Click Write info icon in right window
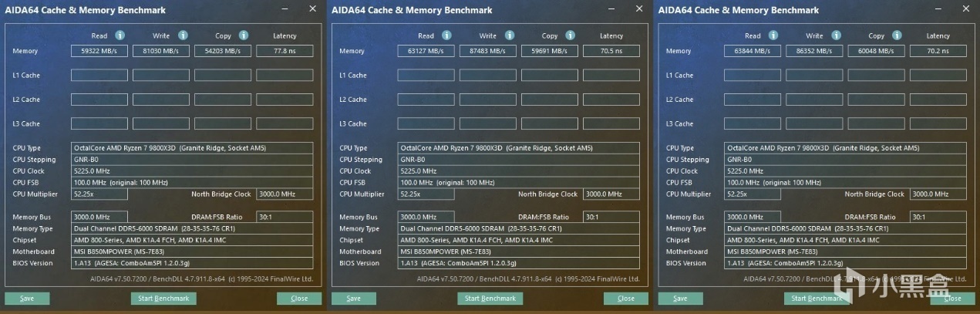 point(837,35)
